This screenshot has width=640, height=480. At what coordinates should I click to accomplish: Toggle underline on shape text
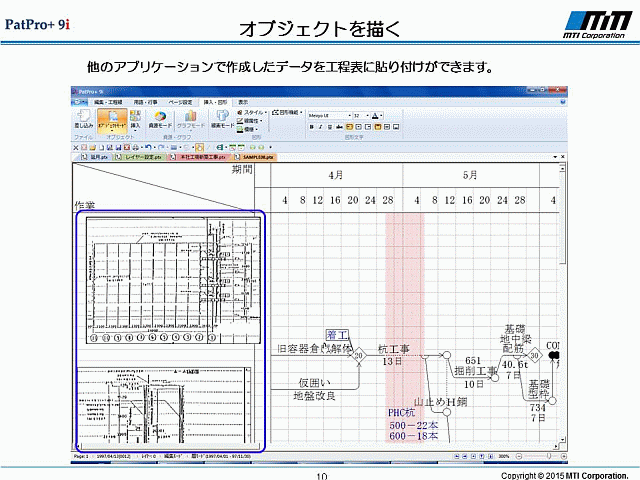[330, 127]
